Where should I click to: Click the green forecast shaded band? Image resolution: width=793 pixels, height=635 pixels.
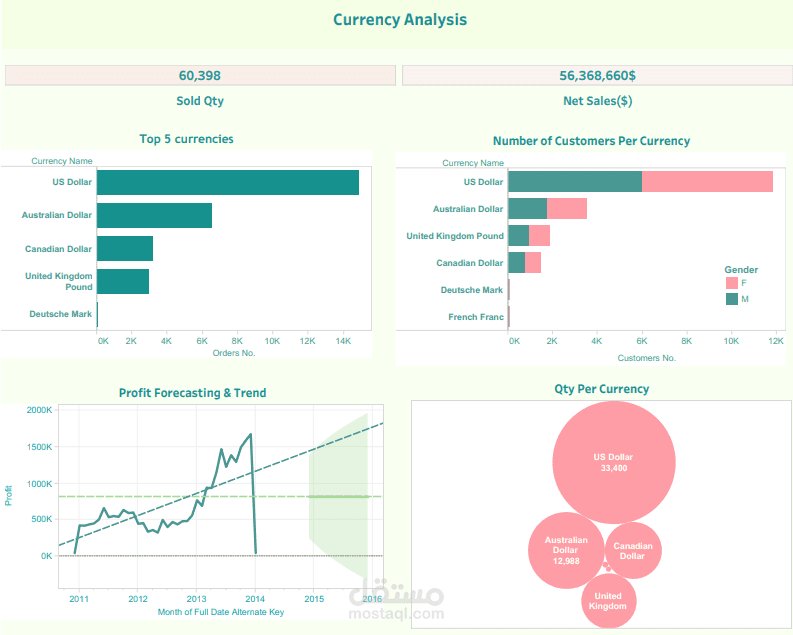click(338, 495)
